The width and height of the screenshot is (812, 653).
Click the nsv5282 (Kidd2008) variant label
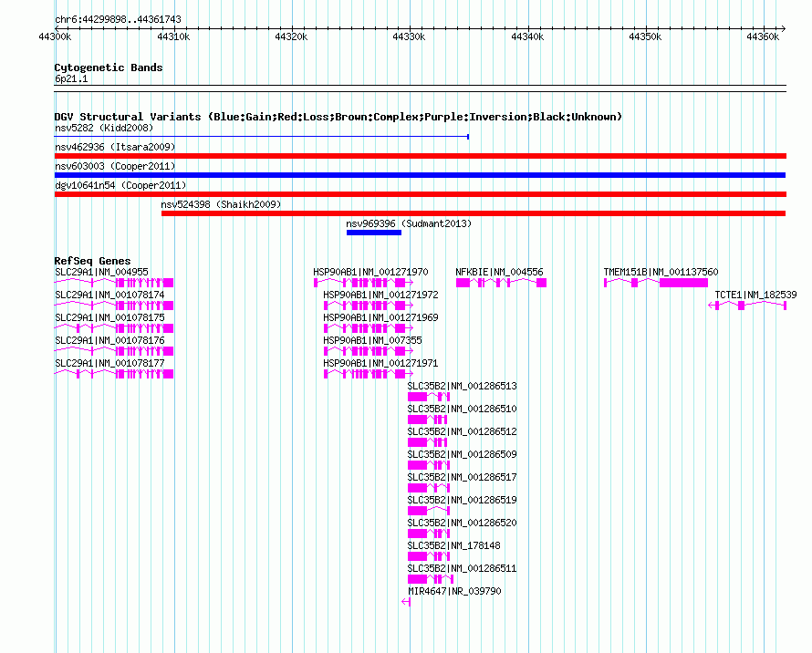pyautogui.click(x=104, y=128)
